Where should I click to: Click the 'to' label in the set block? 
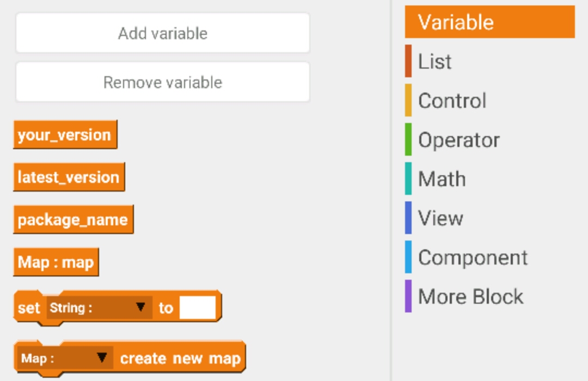[166, 308]
